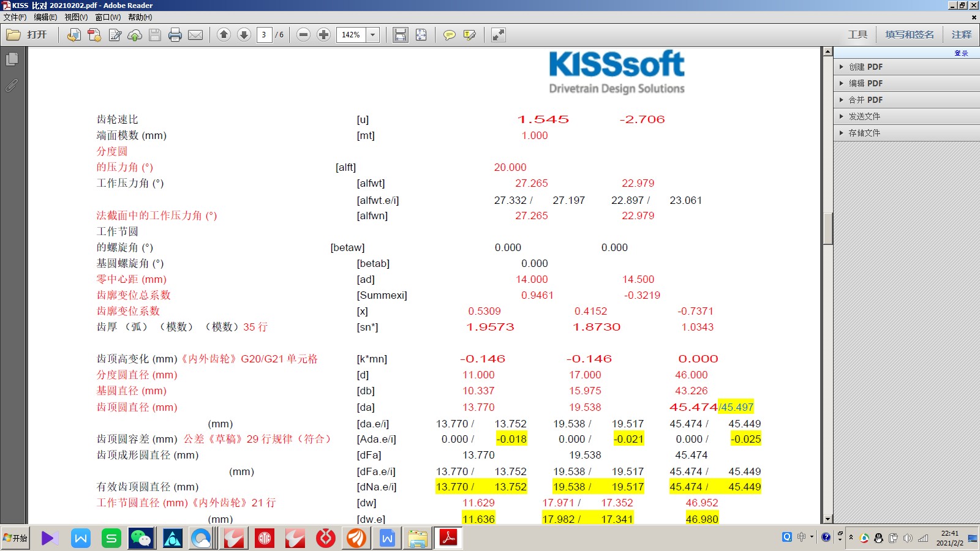980x551 pixels.
Task: Click the purple media player taskbar icon
Action: (50, 538)
